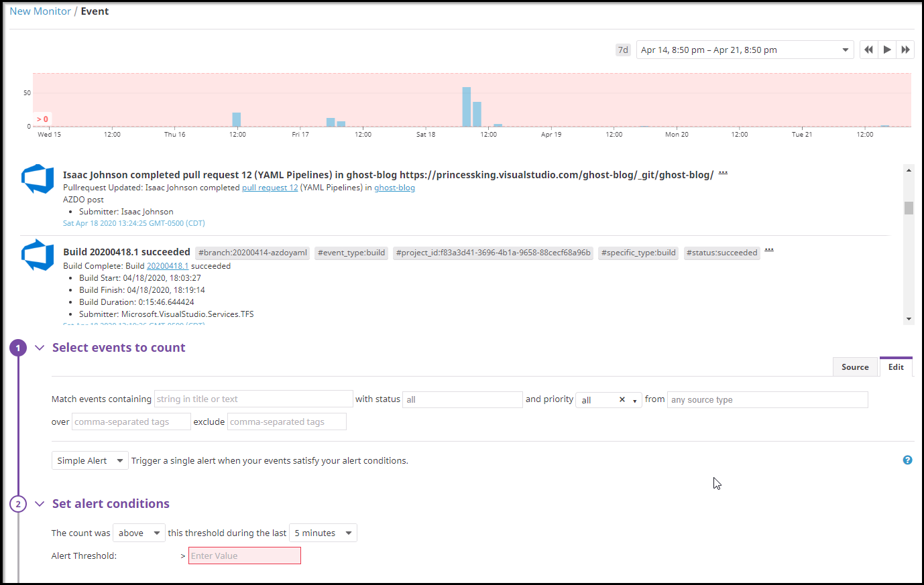
Task: Click the pull request 12 completed event title
Action: [x=388, y=175]
